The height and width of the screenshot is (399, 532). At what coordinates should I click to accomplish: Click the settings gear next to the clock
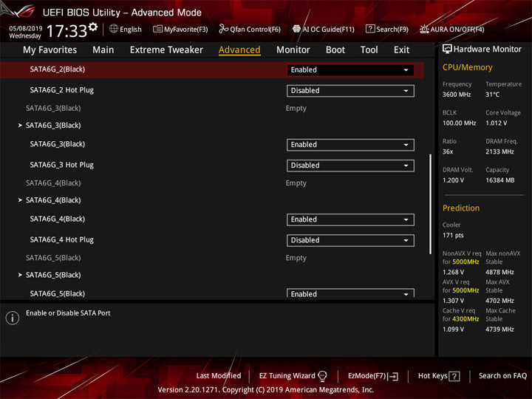coord(93,27)
